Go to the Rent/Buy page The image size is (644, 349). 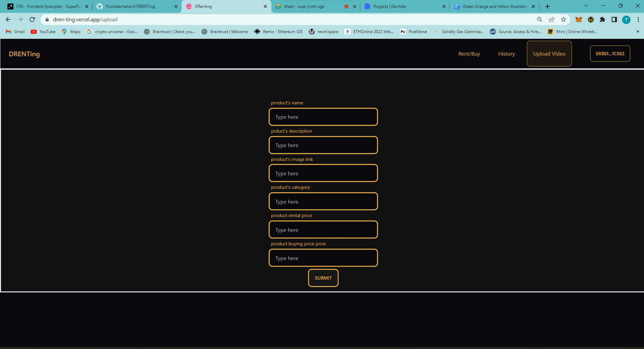[x=469, y=54]
